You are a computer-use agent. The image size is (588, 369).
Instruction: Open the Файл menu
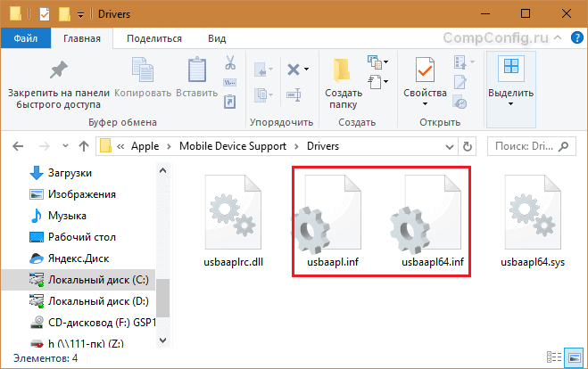point(26,38)
